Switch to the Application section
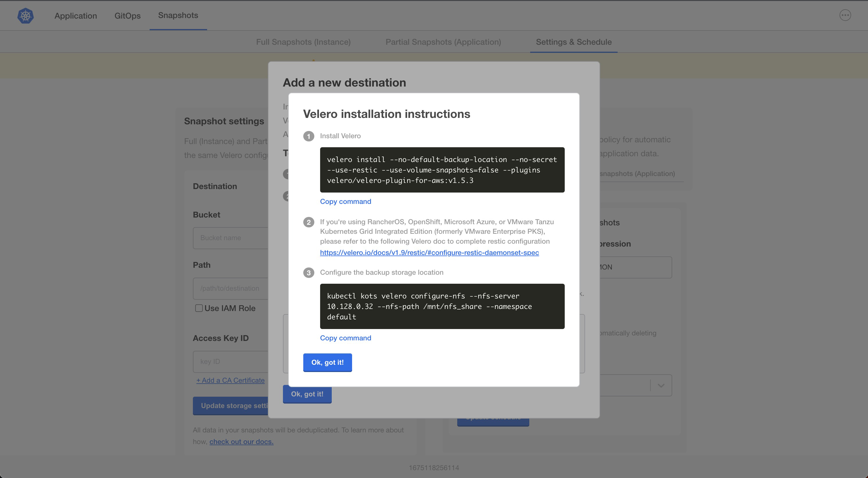 (76, 15)
